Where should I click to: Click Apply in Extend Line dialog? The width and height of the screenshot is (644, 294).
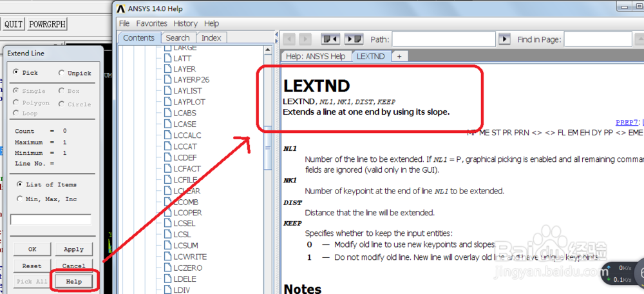(x=73, y=249)
